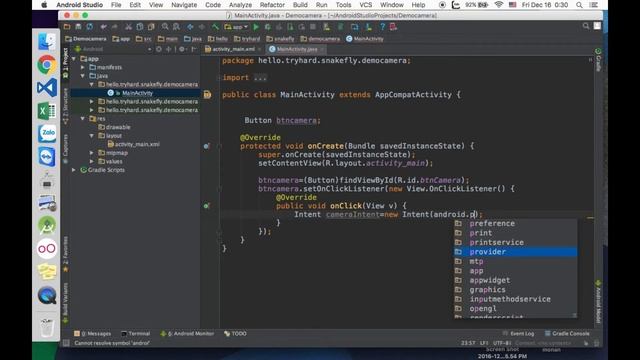The width and height of the screenshot is (640, 360).
Task: Click the override gutter icon beside onCreate
Action: pos(207,146)
